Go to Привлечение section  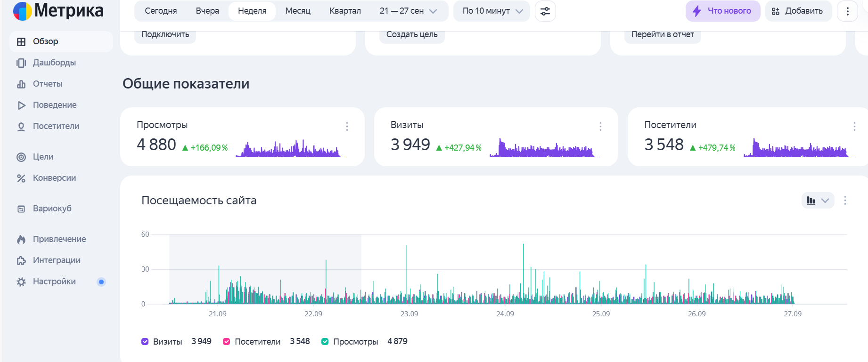[59, 239]
